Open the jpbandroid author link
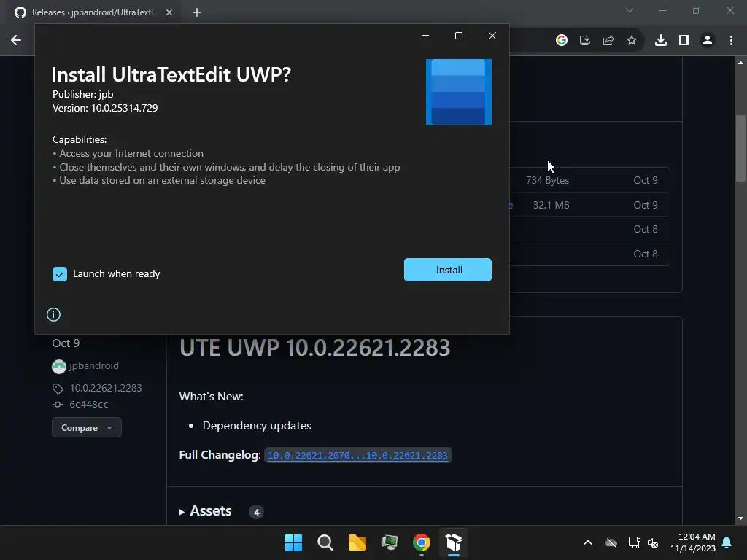747x560 pixels. (x=94, y=366)
